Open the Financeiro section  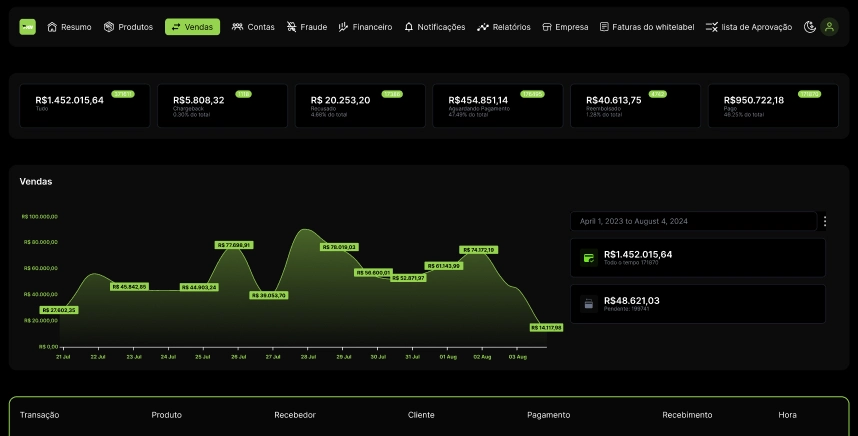pyautogui.click(x=366, y=27)
